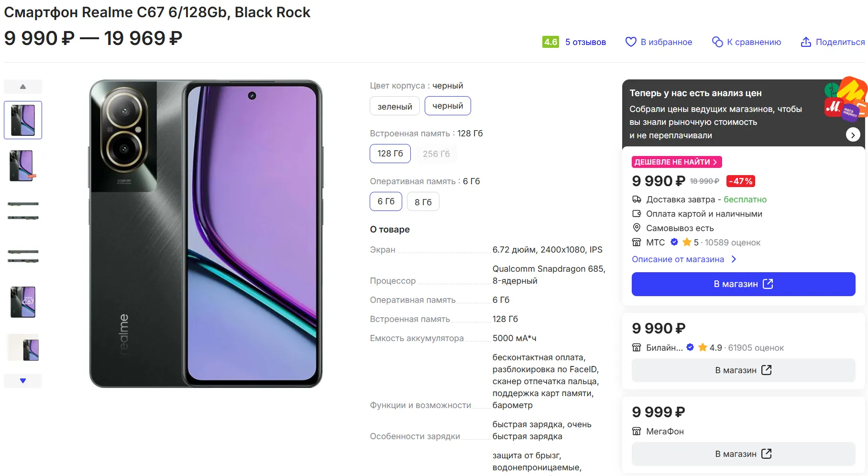This screenshot has width=868, height=476.
Task: Select the зеленый body color option
Action: pos(395,106)
